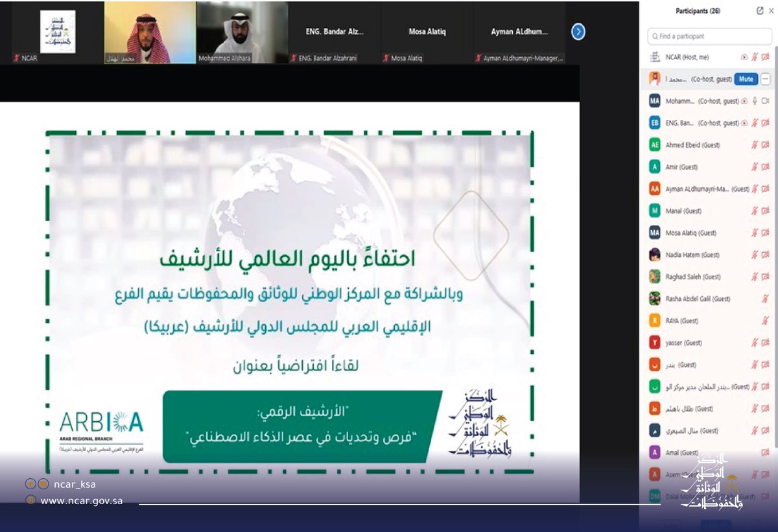The height and width of the screenshot is (532, 778).
Task: Select RAYA (Guest) participant row
Action: coord(710,321)
